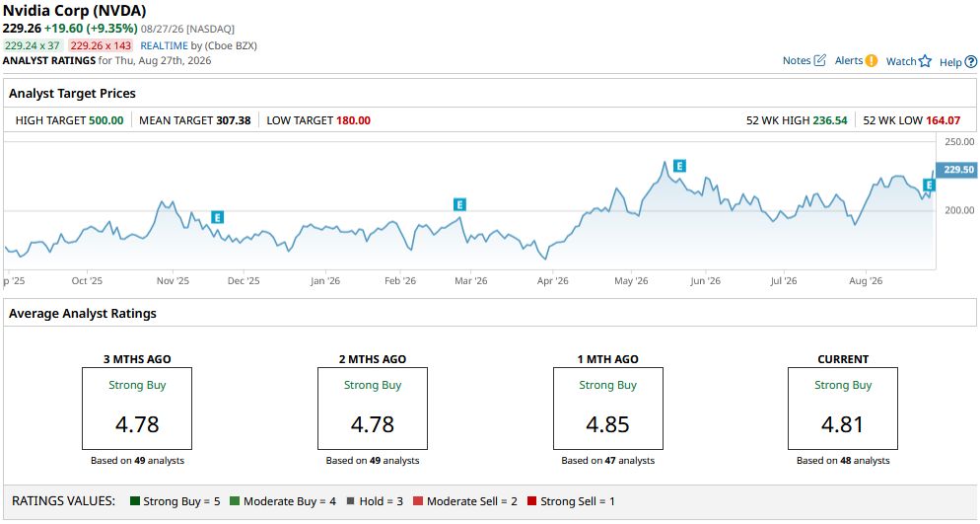Image resolution: width=980 pixels, height=524 pixels.
Task: Click the earnings marker near Nov '25
Action: [218, 218]
